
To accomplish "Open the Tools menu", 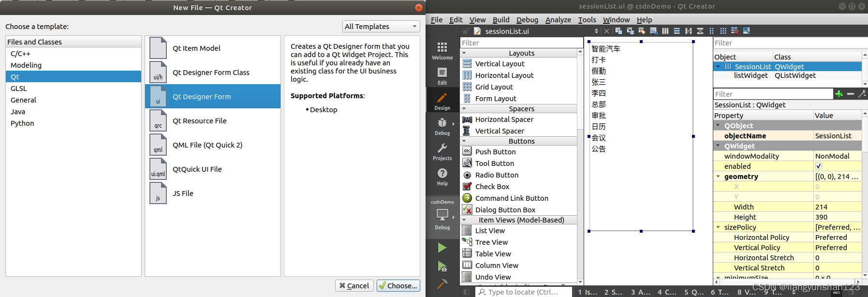I will pyautogui.click(x=587, y=20).
